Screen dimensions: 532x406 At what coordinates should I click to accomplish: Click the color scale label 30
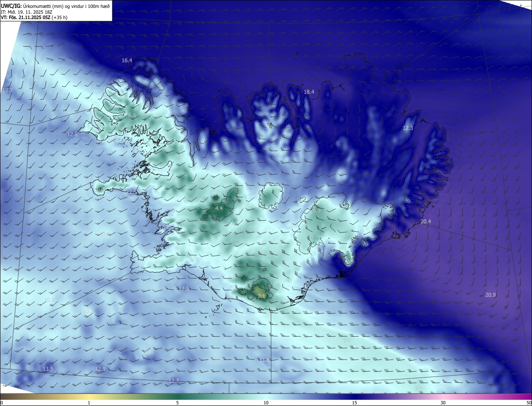click(443, 403)
